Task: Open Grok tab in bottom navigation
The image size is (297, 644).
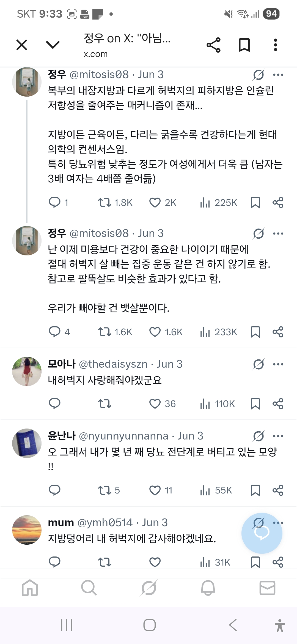Action: pos(148,588)
